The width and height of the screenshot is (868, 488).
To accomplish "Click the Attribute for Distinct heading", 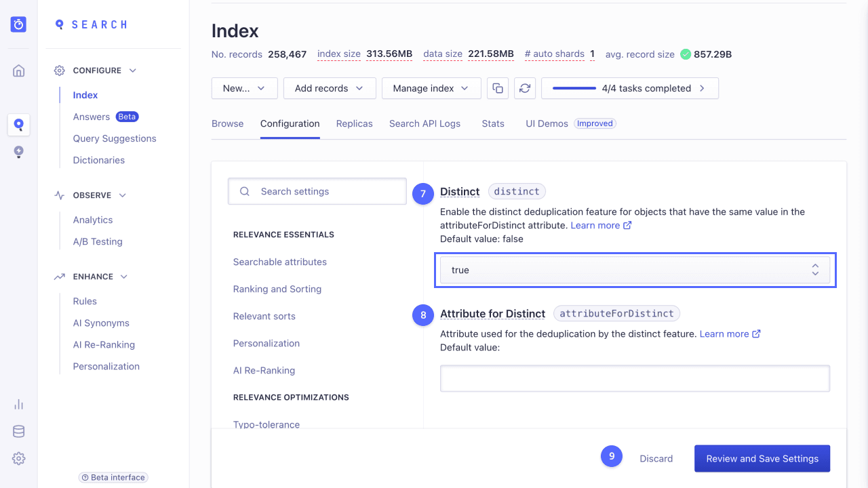I will pyautogui.click(x=492, y=314).
